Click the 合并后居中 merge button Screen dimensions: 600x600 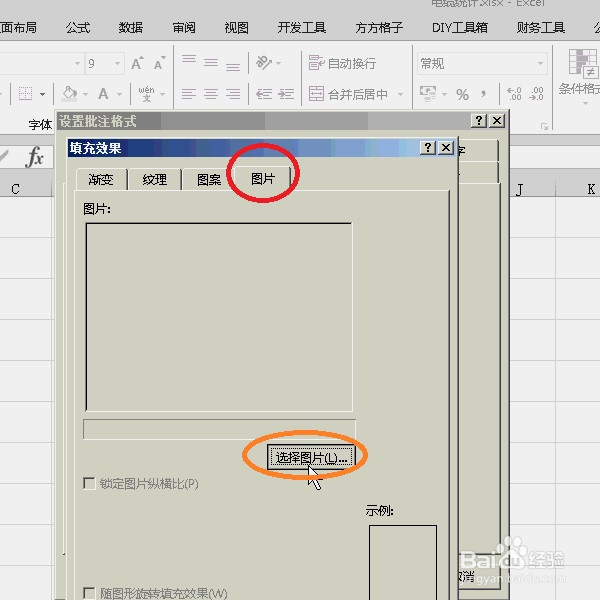pos(348,94)
